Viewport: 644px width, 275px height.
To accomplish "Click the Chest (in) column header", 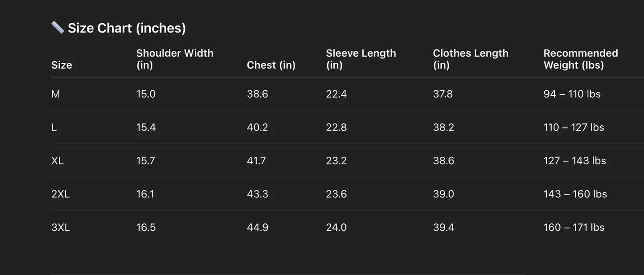I will point(271,65).
